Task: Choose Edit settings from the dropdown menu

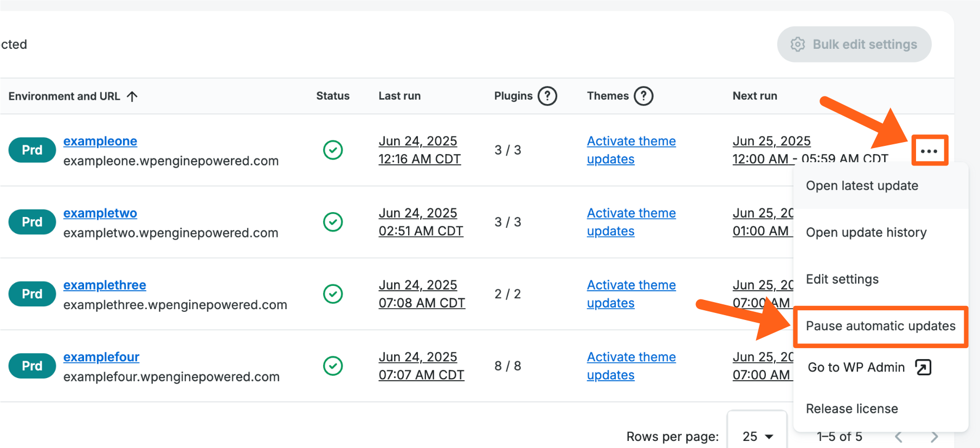Action: pyautogui.click(x=842, y=279)
